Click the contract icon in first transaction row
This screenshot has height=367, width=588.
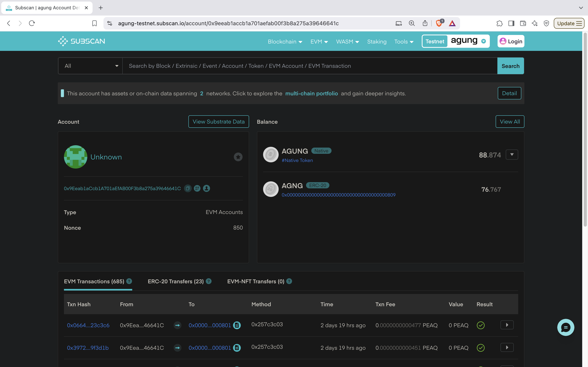pos(237,325)
